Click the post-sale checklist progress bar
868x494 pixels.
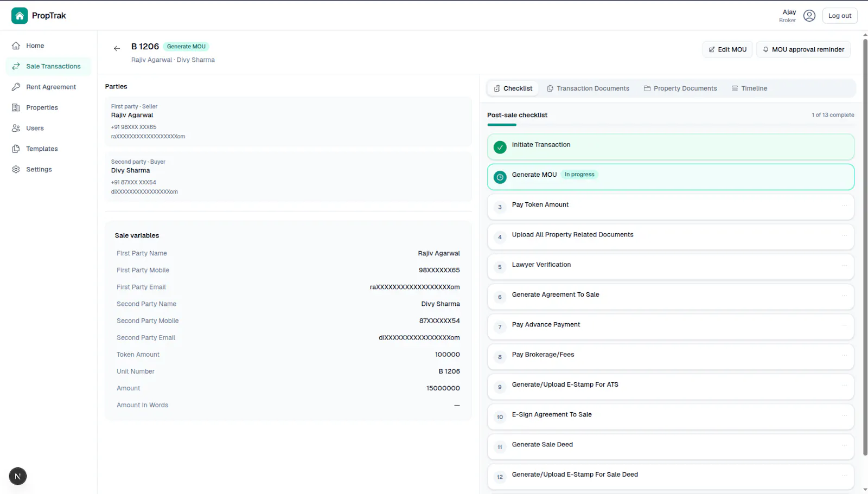pyautogui.click(x=671, y=125)
